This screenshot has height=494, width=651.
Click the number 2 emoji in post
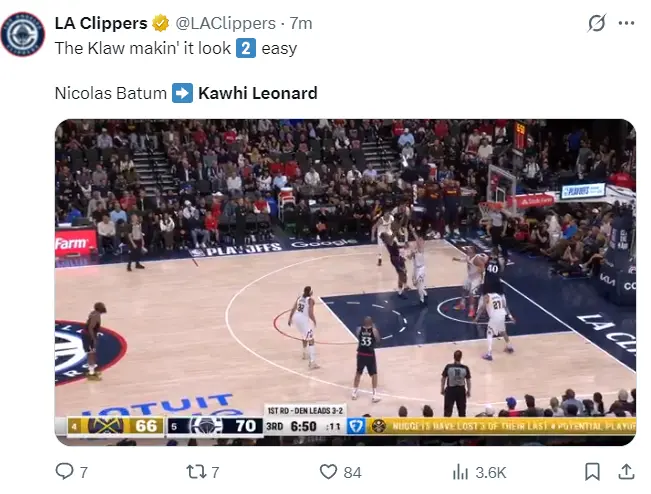pos(246,48)
